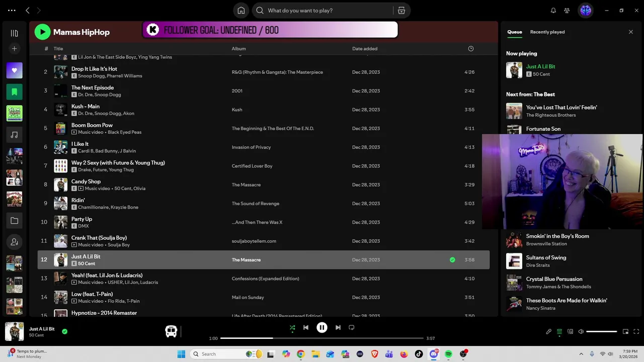Mute with the speaker icon

coord(581,332)
